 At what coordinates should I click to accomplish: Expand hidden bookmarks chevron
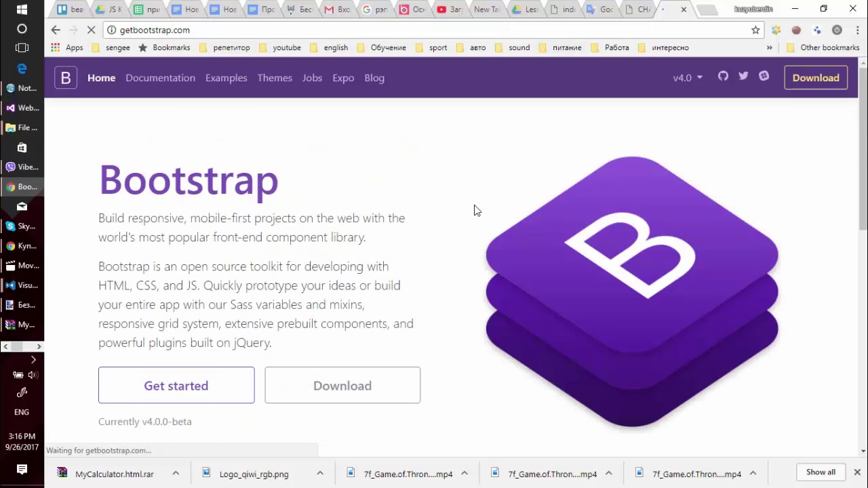pos(770,47)
